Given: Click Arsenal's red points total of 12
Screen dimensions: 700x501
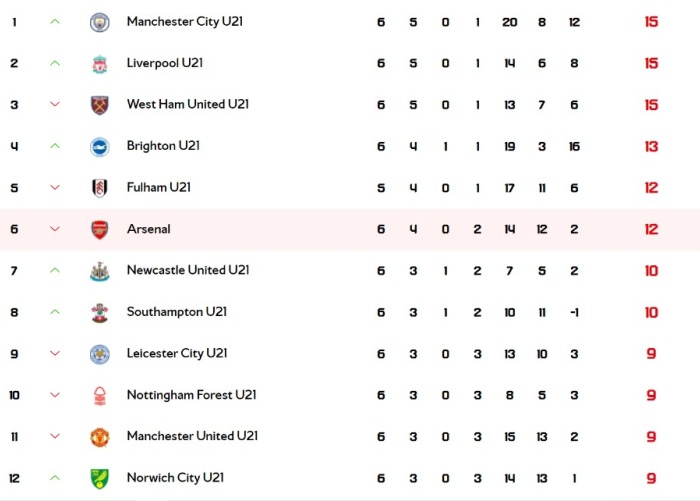Looking at the screenshot, I should point(651,230).
